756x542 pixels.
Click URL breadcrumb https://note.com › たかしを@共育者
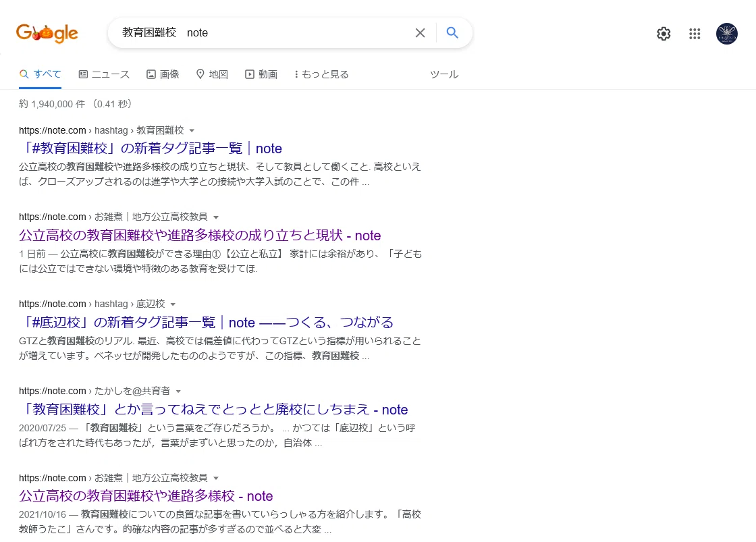point(94,391)
